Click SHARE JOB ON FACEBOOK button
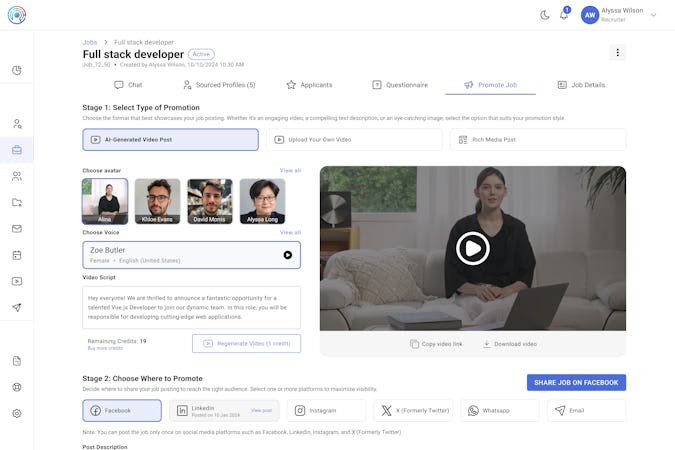 [x=576, y=382]
